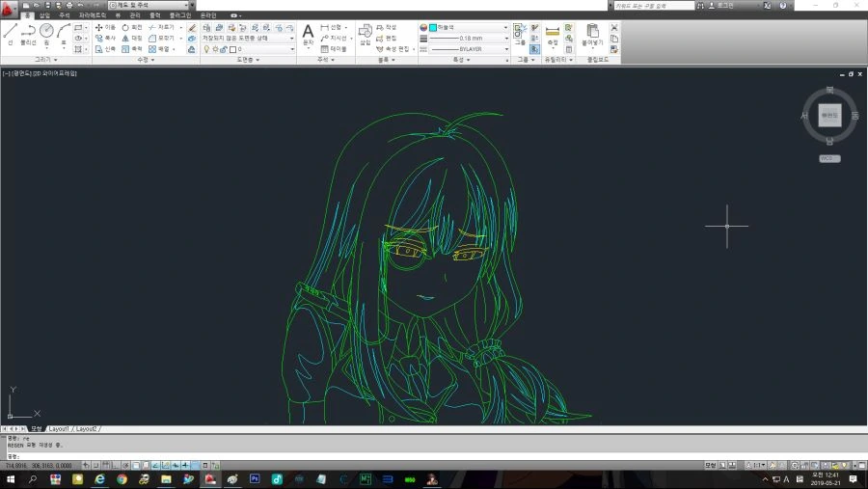Screen dimensions: 868x489
Task: Click the Plot/print icon in quick access toolbar
Action: coord(69,5)
